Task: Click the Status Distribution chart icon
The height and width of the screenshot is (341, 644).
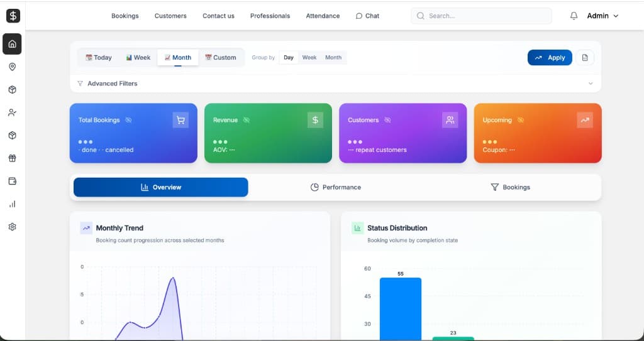Action: click(x=358, y=228)
